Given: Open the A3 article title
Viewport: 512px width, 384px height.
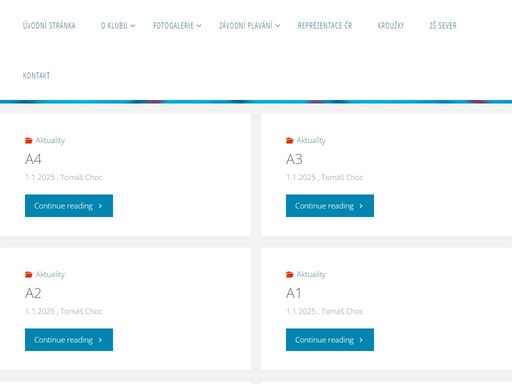Looking at the screenshot, I should 294,159.
